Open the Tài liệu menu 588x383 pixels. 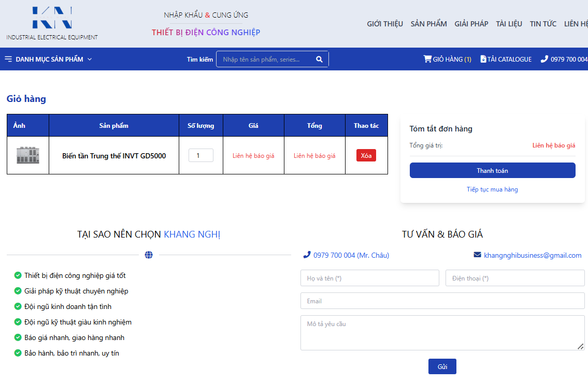pos(509,24)
